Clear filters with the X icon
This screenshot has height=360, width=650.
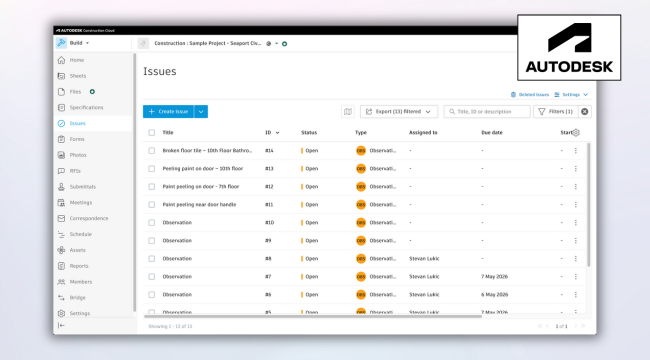[585, 112]
